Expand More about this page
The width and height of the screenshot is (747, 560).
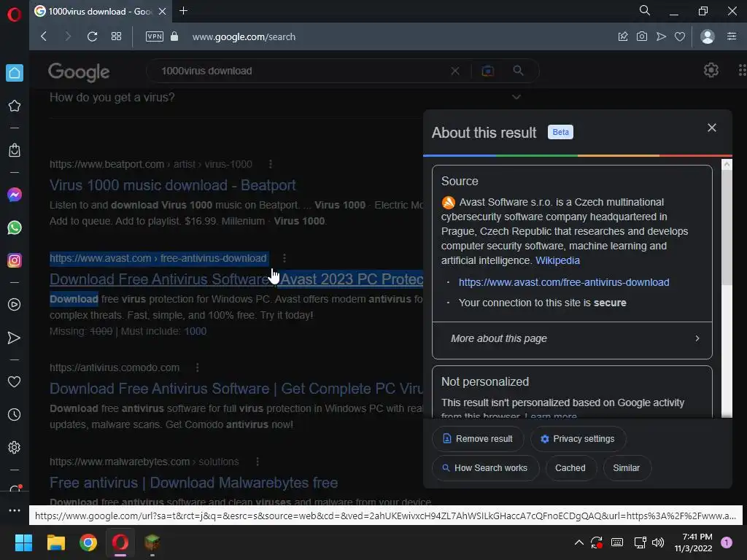click(572, 338)
